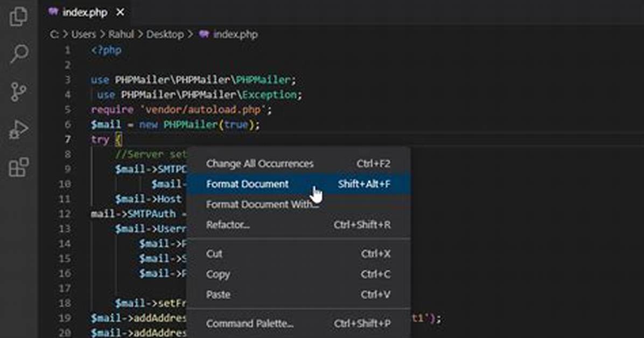Open the Source Control view icon
Image resolution: width=644 pixels, height=338 pixels.
point(18,91)
